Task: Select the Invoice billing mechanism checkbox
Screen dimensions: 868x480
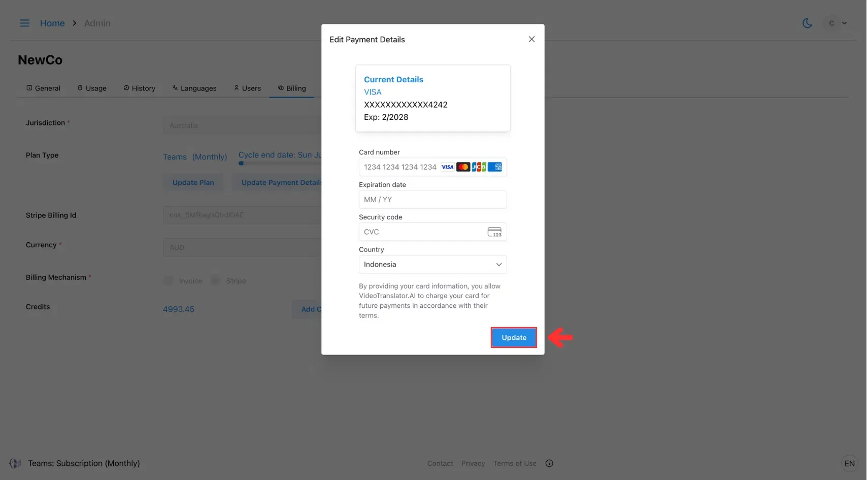Action: [168, 280]
